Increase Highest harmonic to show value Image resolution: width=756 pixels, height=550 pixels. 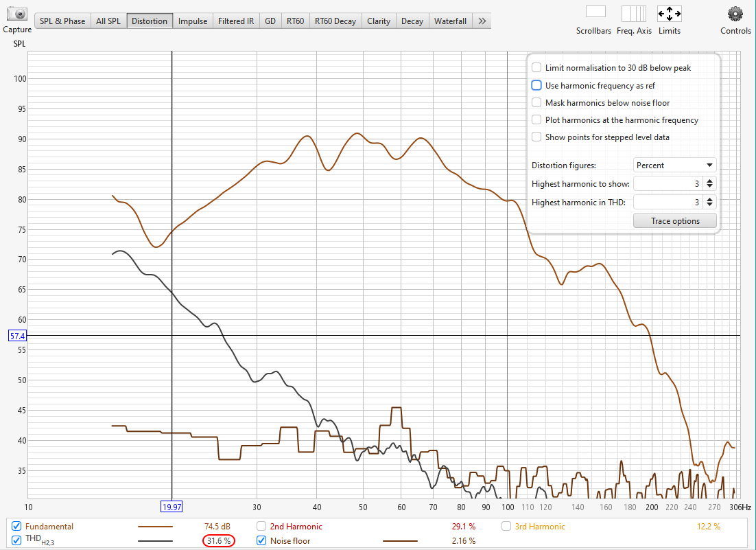point(710,181)
